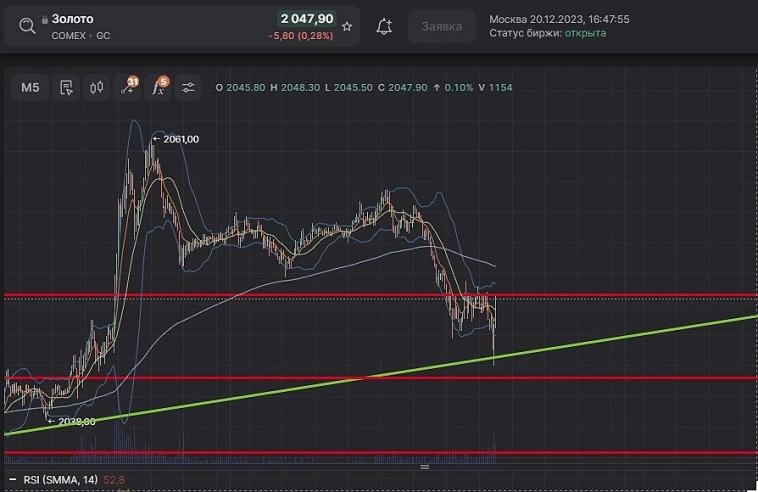Click the Золото instrument name
The height and width of the screenshot is (492, 758).
72,19
